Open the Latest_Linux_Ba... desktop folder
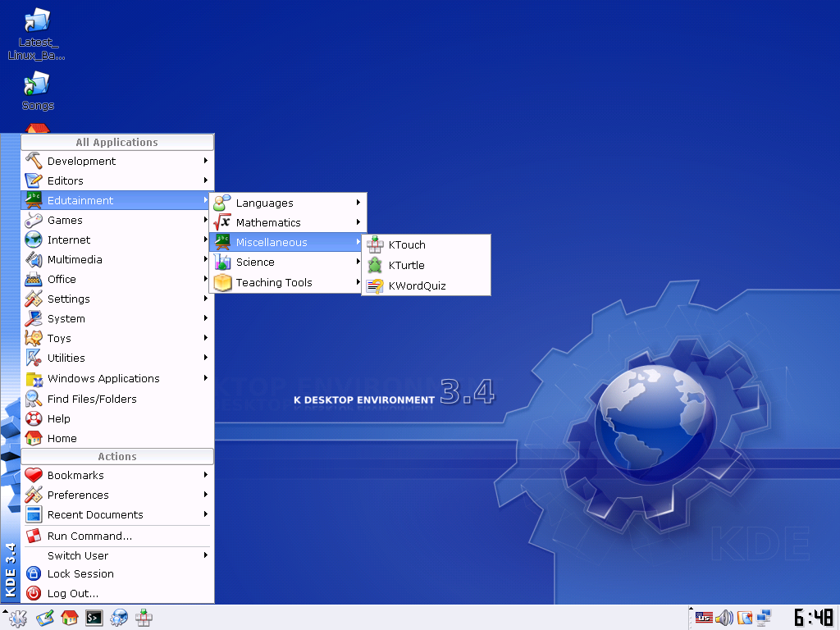Image resolution: width=840 pixels, height=630 pixels. tap(36, 34)
